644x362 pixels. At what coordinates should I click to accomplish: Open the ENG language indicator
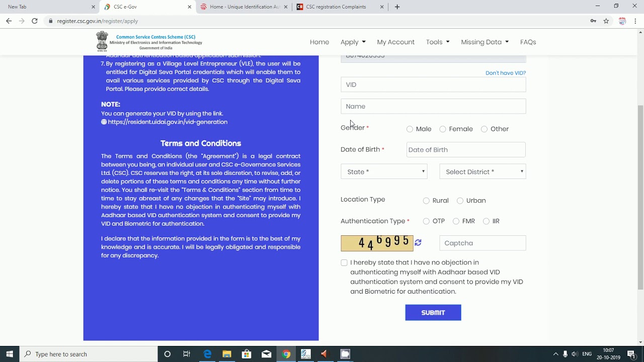coord(587,354)
